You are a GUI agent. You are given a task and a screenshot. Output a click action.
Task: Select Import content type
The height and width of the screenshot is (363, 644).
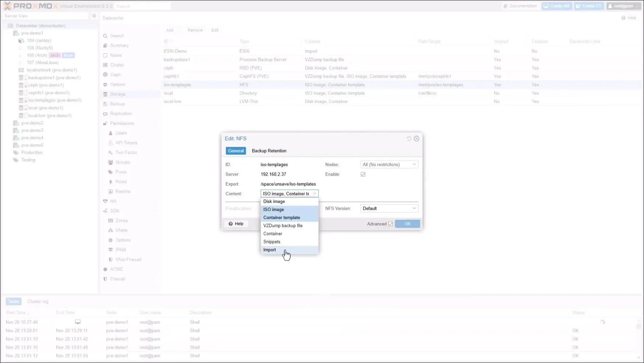click(x=289, y=250)
